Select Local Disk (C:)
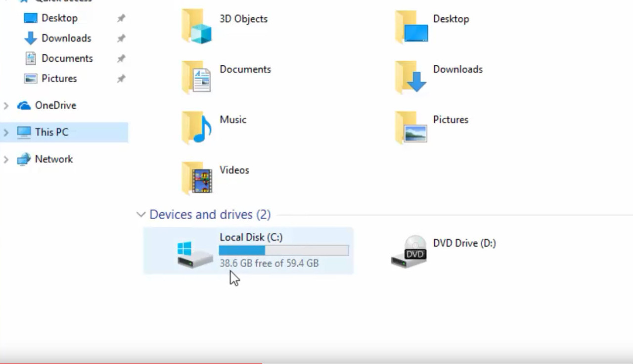633x364 pixels. click(x=251, y=237)
